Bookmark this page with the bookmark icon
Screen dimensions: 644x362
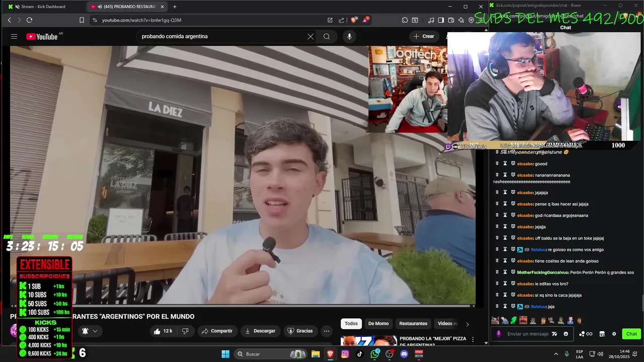[82, 20]
